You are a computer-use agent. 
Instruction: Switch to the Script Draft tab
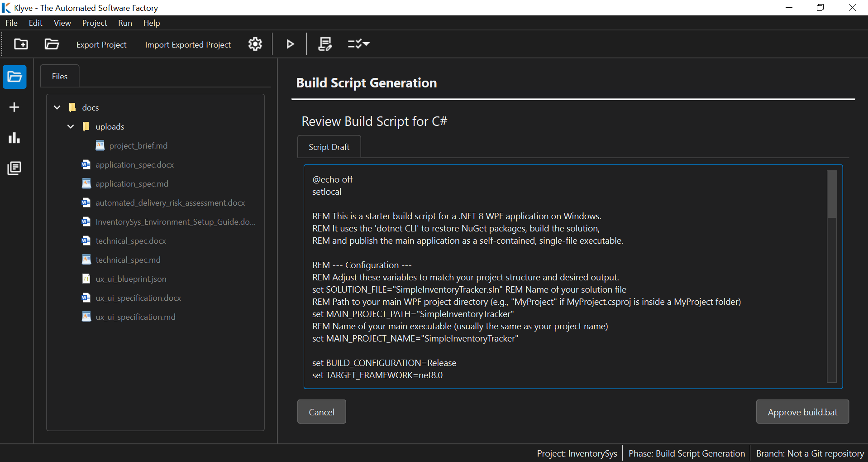329,147
